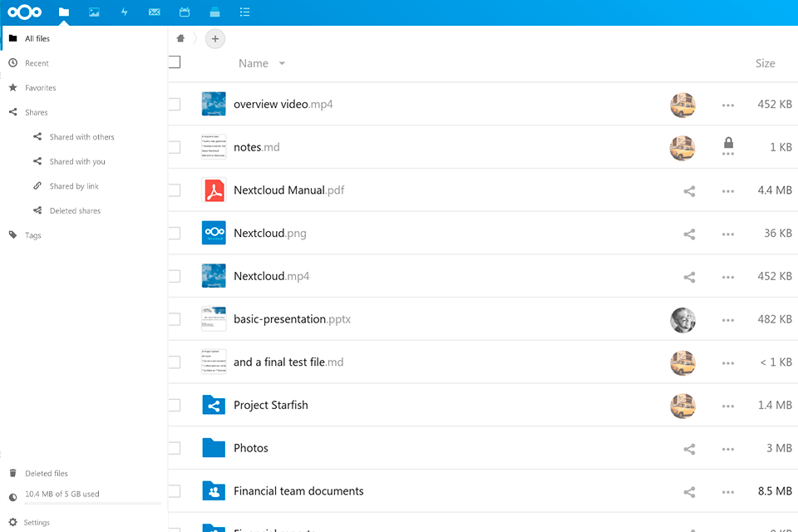The width and height of the screenshot is (798, 532).
Task: Open file name Nextcloud Manual.pdf
Action: tap(288, 190)
